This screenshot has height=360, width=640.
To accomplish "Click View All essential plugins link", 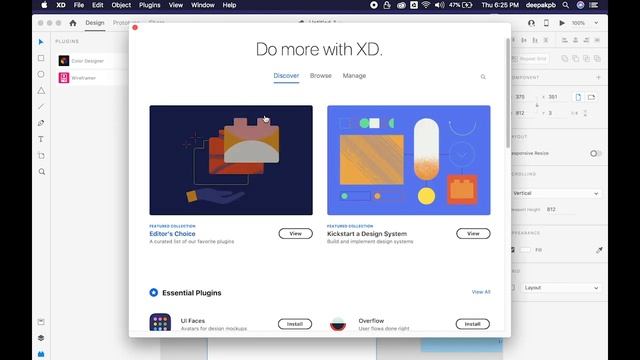I will click(481, 292).
